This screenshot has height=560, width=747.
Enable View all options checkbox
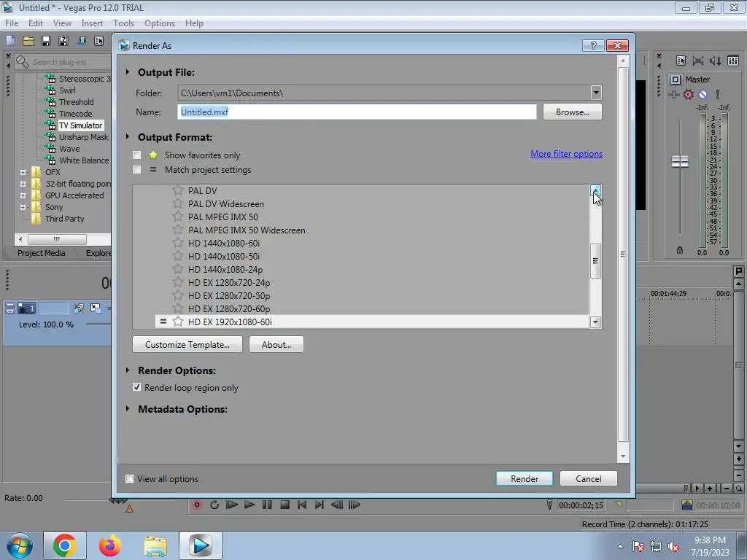[x=129, y=478]
